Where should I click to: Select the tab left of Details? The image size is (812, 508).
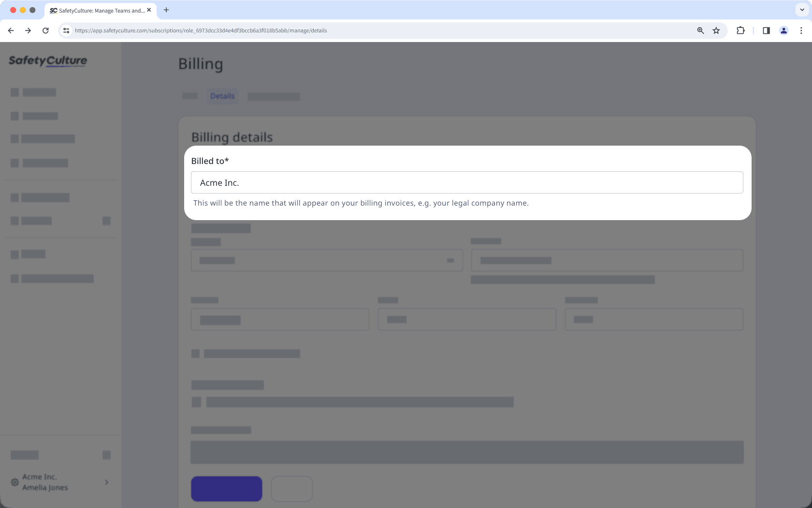click(189, 96)
